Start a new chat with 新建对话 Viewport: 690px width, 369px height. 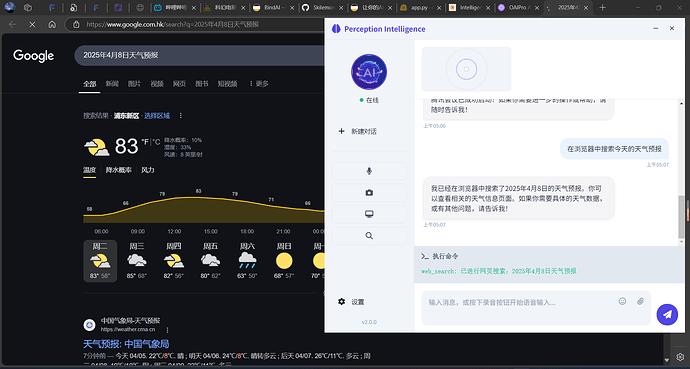357,132
